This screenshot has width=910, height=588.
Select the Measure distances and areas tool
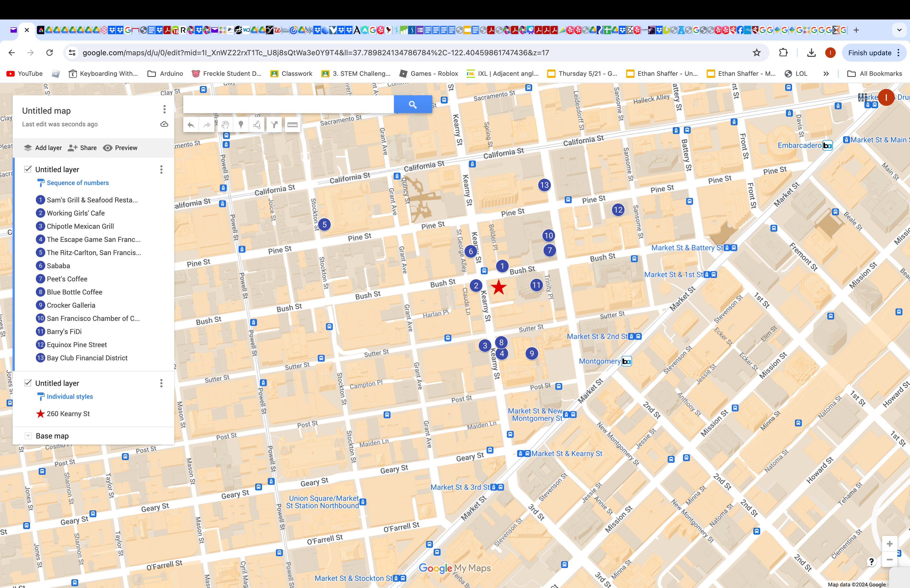tap(292, 124)
